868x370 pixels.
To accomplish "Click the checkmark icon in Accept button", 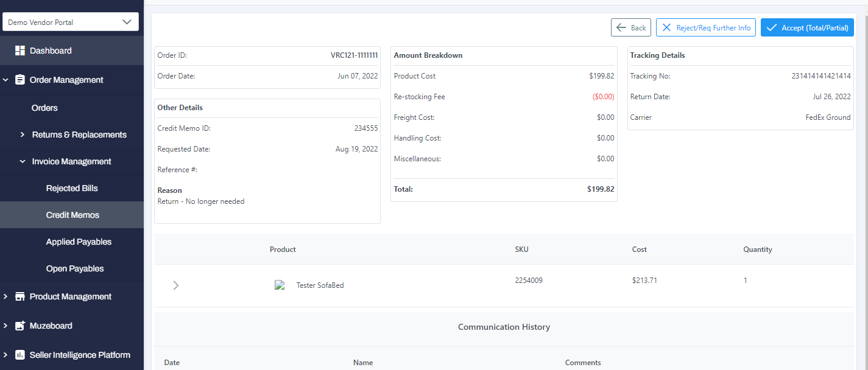I will [x=772, y=27].
